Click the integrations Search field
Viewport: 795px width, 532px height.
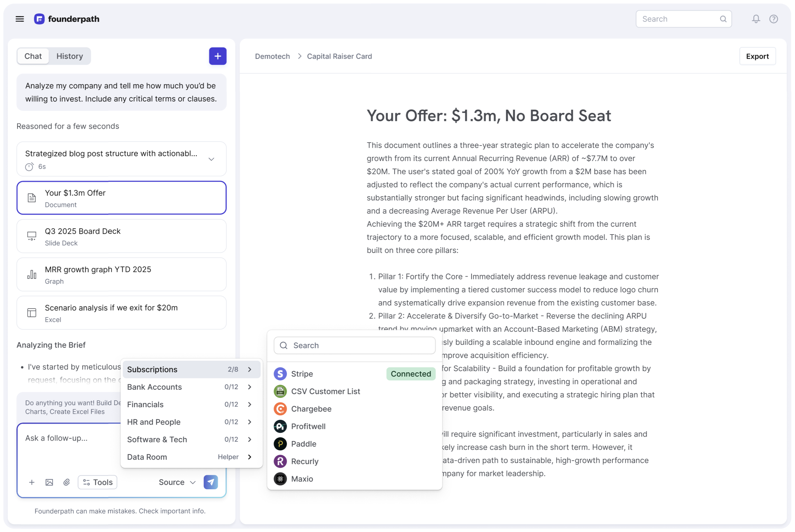tap(354, 345)
